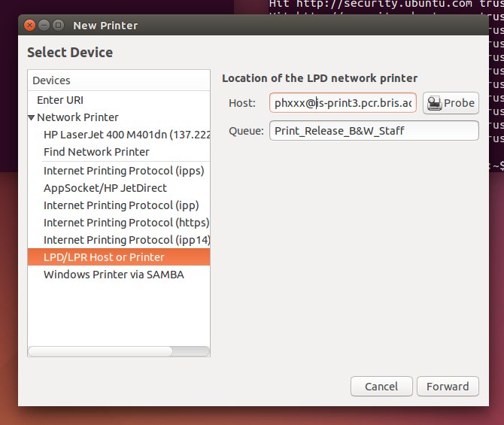This screenshot has width=504, height=425.
Task: Close the New Printer window
Action: (29, 26)
